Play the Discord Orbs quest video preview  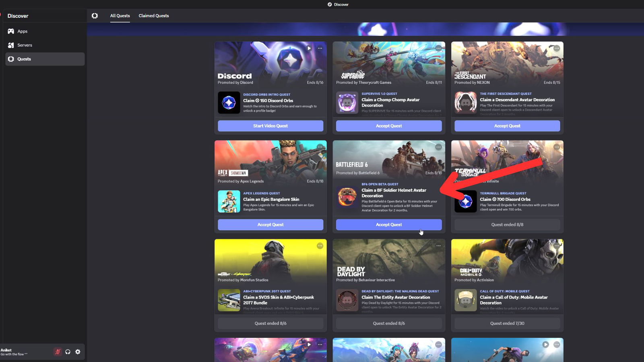tap(309, 48)
